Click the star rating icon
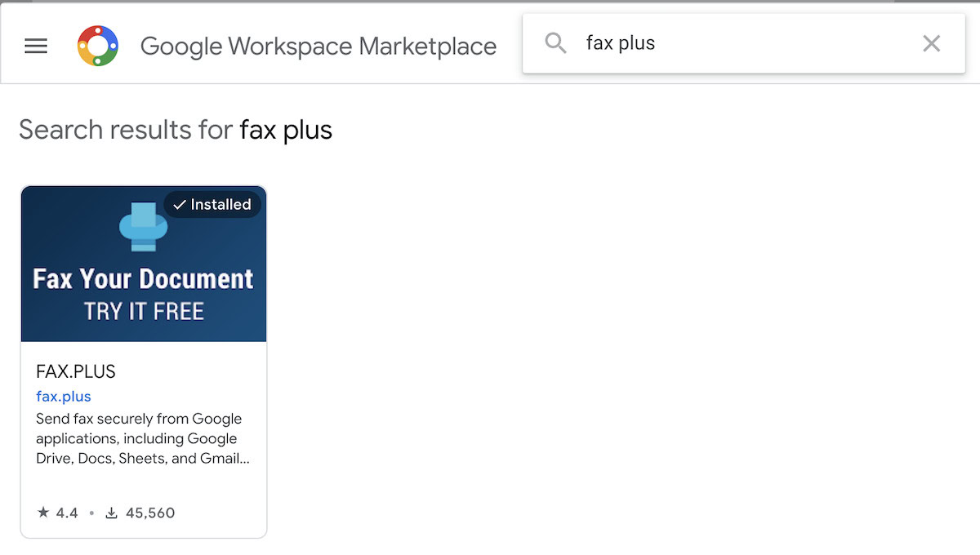 [x=43, y=513]
